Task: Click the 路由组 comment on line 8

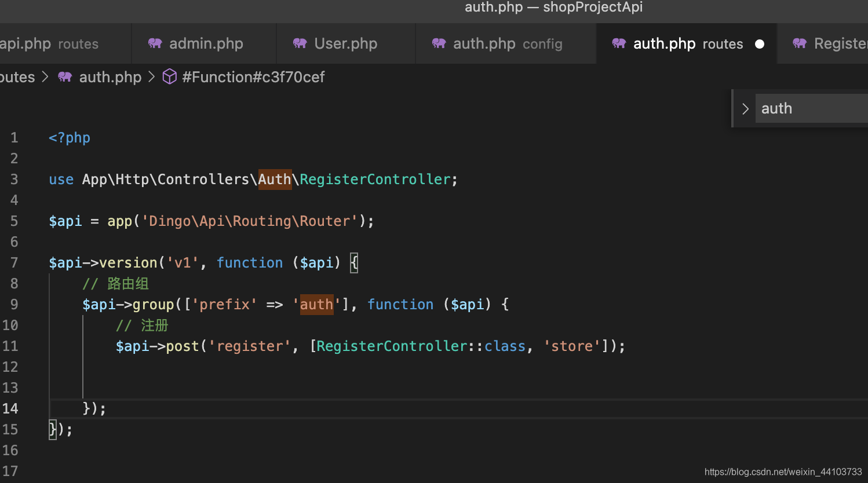Action: [115, 284]
